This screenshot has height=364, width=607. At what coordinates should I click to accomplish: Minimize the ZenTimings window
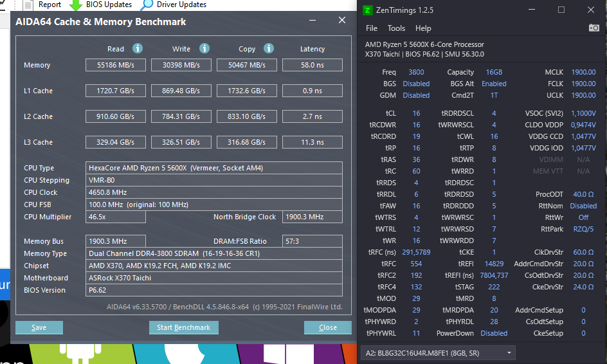coord(532,10)
